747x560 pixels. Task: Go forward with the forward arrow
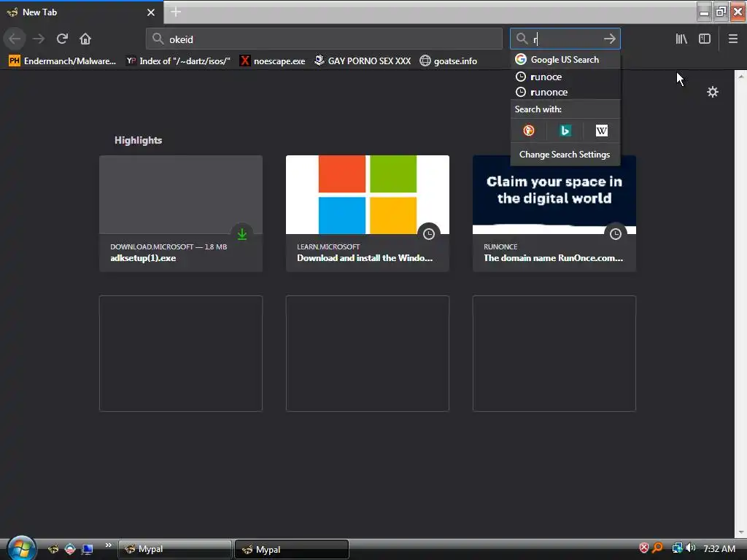(x=39, y=39)
